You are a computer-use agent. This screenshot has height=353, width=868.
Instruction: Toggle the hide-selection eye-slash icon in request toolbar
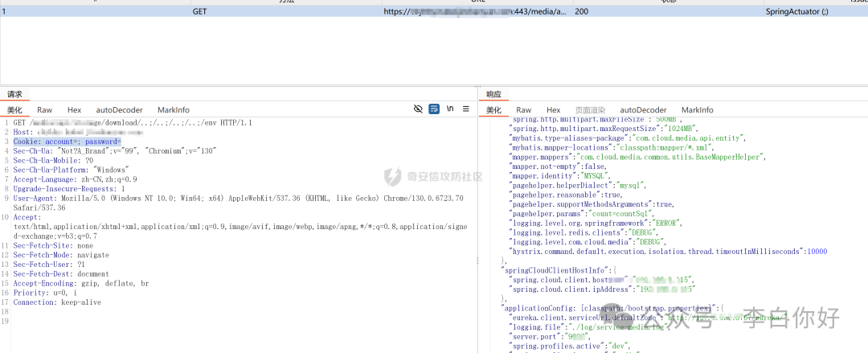pos(418,109)
